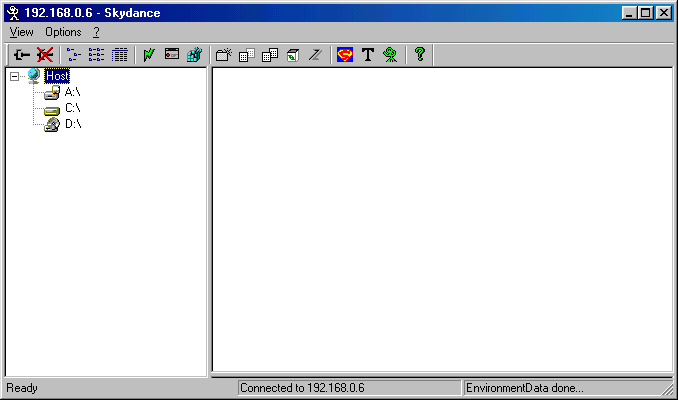Image resolution: width=678 pixels, height=400 pixels.
Task: Click the connect plug toolbar icon
Action: coord(22,55)
